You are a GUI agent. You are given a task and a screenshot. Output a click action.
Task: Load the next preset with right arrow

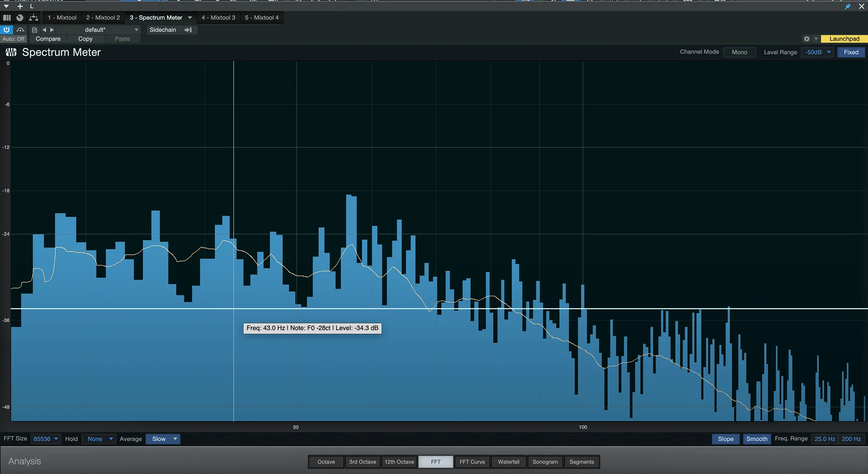52,30
